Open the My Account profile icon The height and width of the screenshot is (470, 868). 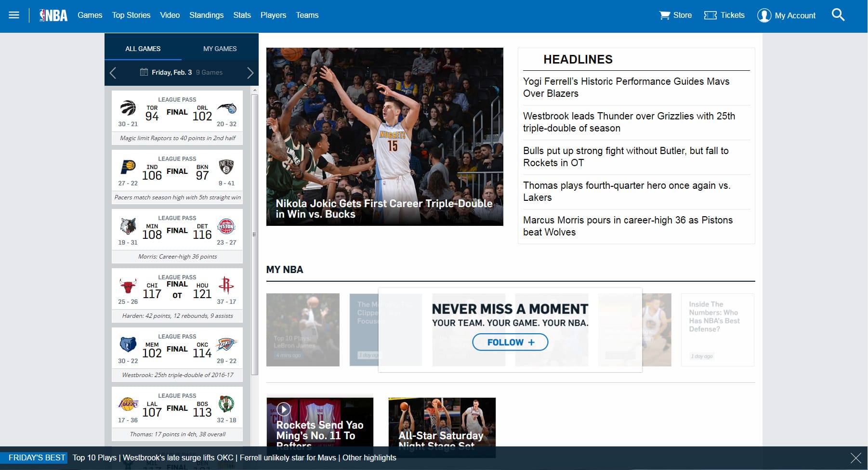(764, 15)
